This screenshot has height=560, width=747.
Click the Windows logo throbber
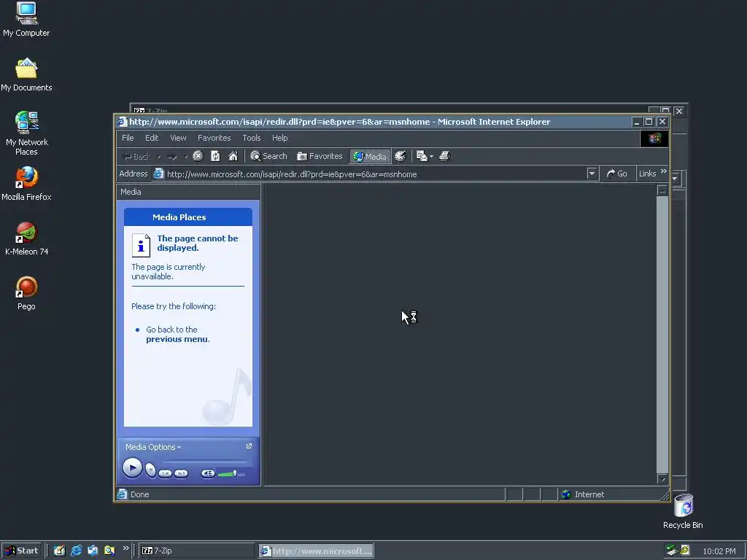(x=654, y=139)
